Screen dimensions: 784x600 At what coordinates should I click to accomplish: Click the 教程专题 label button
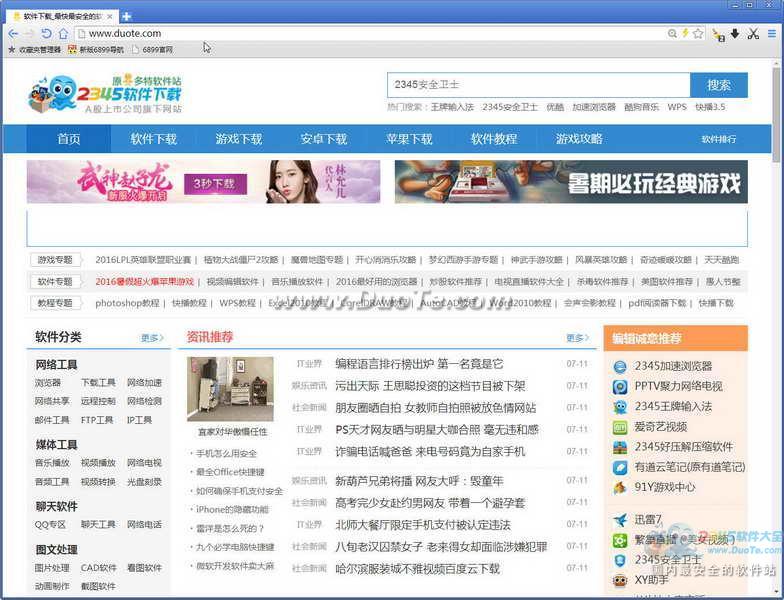55,303
